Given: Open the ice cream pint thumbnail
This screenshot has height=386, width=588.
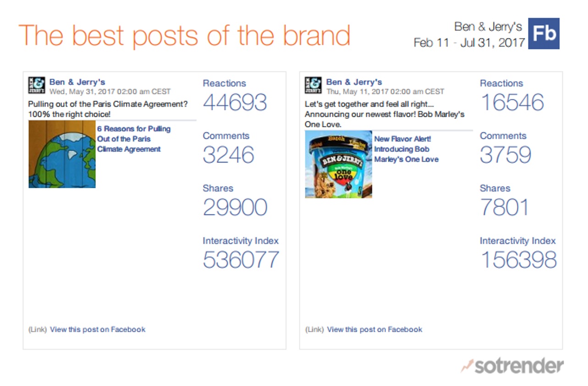Looking at the screenshot, I should point(339,164).
